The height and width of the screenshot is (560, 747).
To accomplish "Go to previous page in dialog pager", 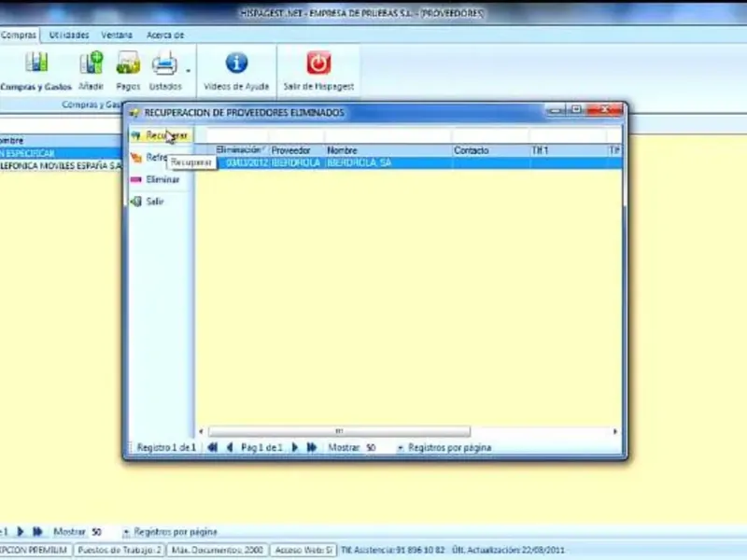I will [x=230, y=448].
